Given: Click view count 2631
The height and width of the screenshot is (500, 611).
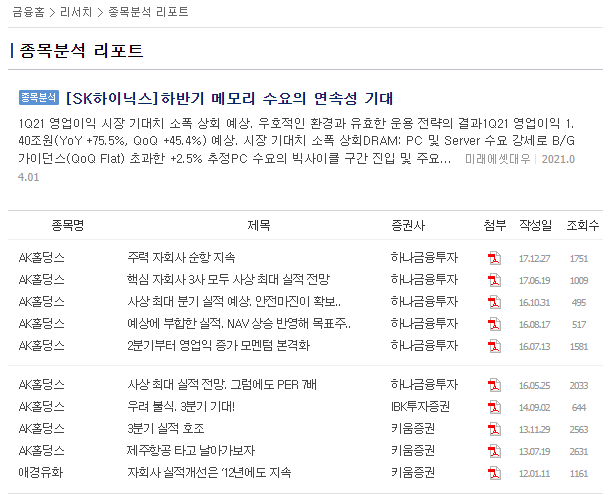Looking at the screenshot, I should [579, 452].
